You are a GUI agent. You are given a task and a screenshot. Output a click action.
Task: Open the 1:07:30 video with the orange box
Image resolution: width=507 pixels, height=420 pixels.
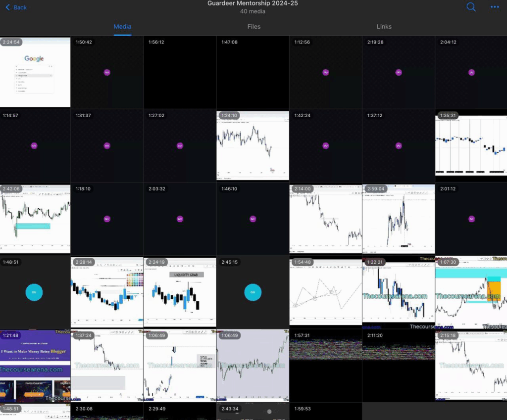pos(471,292)
